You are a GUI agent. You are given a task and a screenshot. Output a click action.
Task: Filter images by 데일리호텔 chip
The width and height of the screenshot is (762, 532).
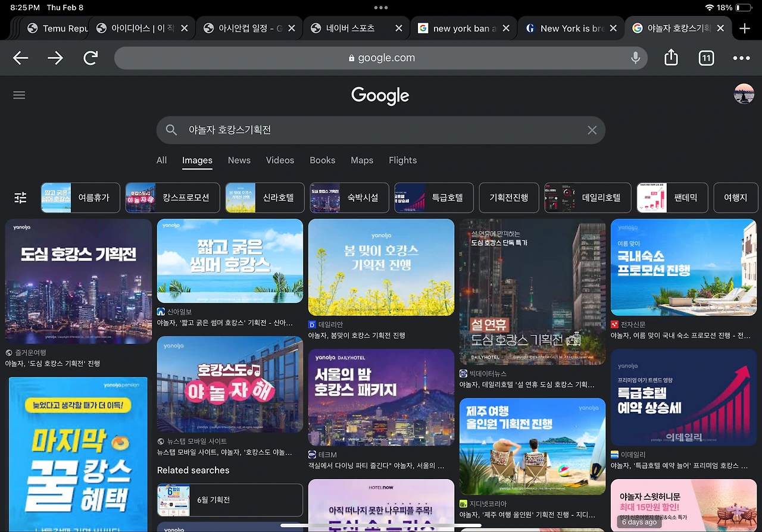588,198
